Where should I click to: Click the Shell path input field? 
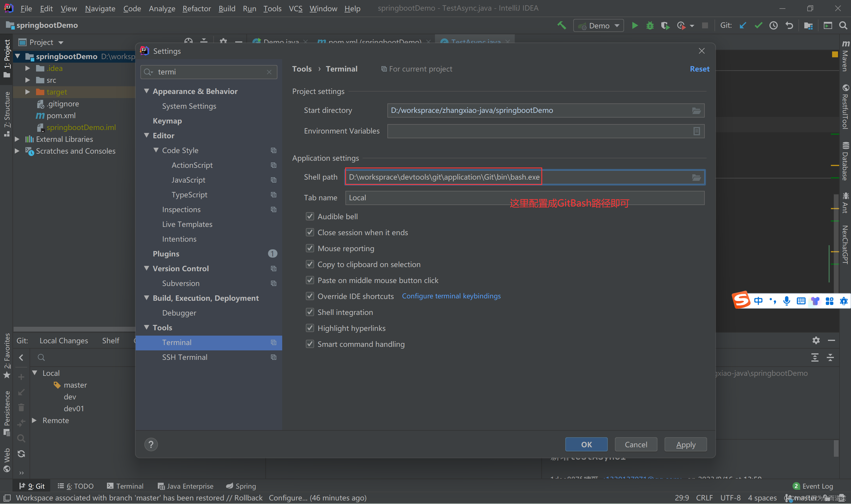click(525, 177)
